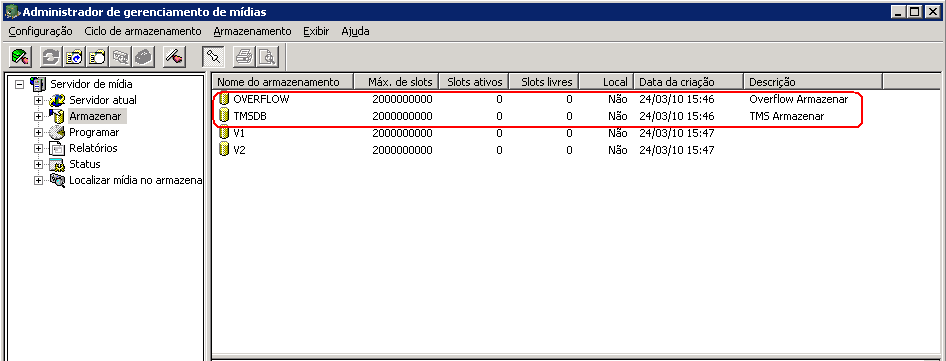The height and width of the screenshot is (361, 946).
Task: Open the Ajuda menu
Action: tap(355, 31)
